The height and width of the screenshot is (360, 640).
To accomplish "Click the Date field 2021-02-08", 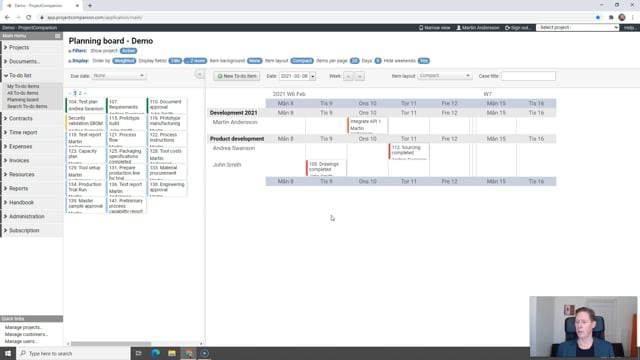I will coord(294,76).
